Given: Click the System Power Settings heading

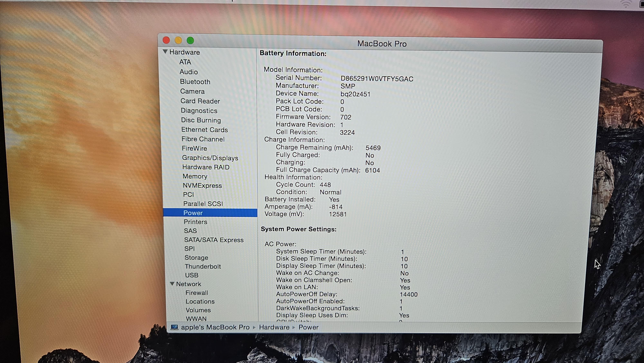Looking at the screenshot, I should (x=298, y=229).
